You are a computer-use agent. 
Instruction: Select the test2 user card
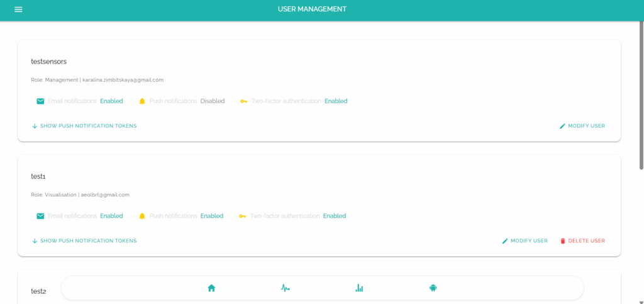39,291
